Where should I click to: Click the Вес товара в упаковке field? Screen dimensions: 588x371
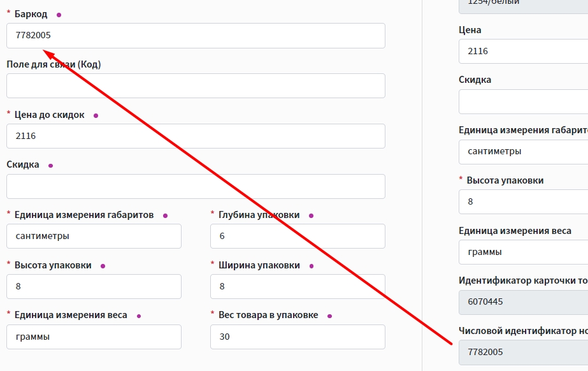click(x=298, y=337)
